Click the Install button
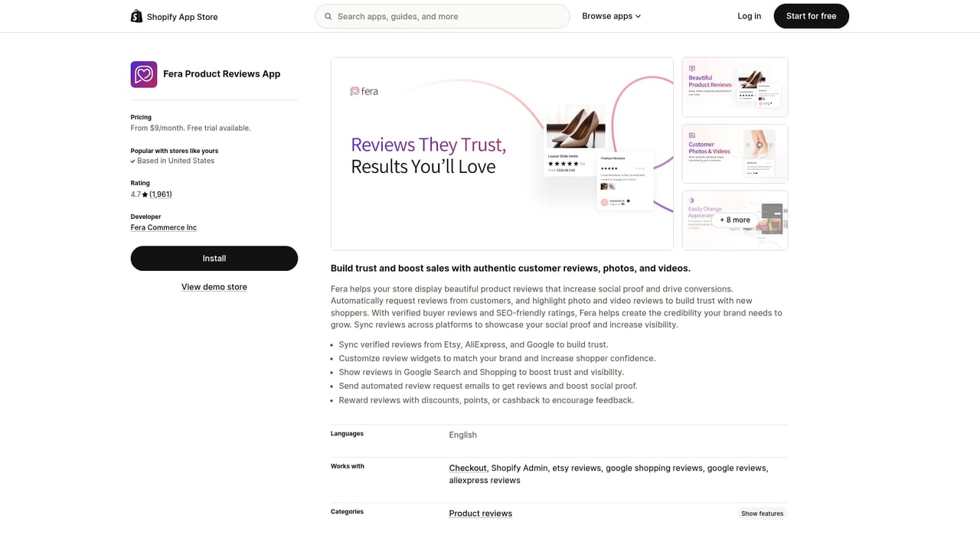The height and width of the screenshot is (551, 980). tap(214, 258)
